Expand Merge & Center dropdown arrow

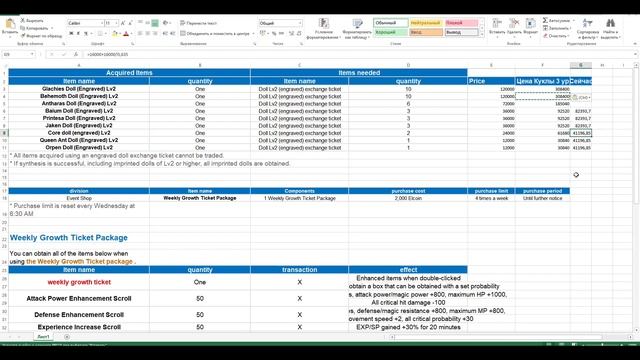[x=253, y=33]
